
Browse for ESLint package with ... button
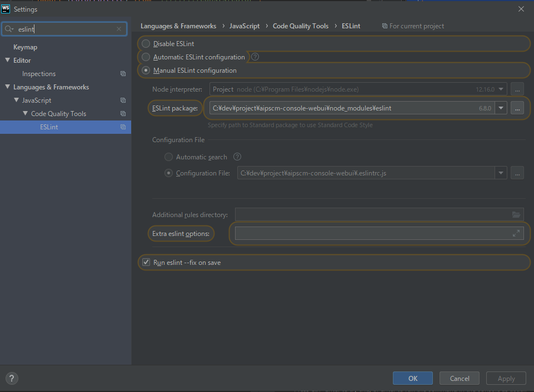(x=517, y=108)
